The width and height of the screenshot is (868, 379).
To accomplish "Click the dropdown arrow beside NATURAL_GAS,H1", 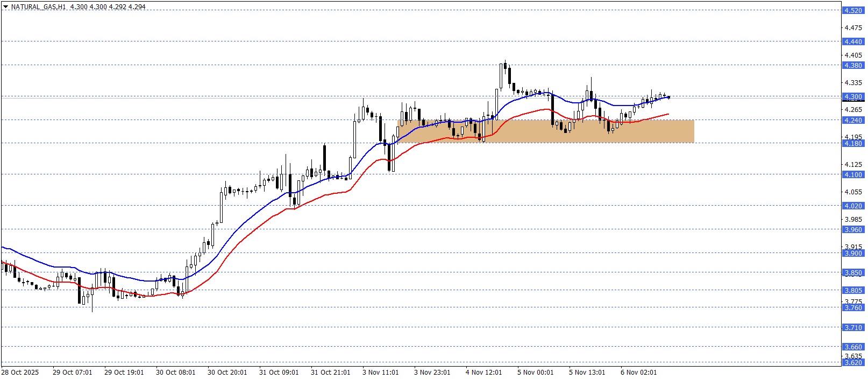I will coord(5,7).
